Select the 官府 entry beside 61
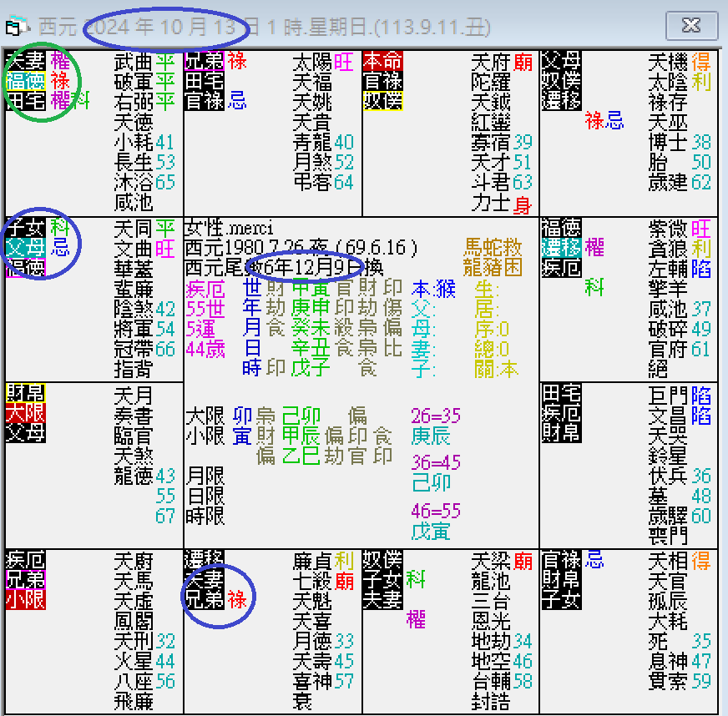 [668, 349]
